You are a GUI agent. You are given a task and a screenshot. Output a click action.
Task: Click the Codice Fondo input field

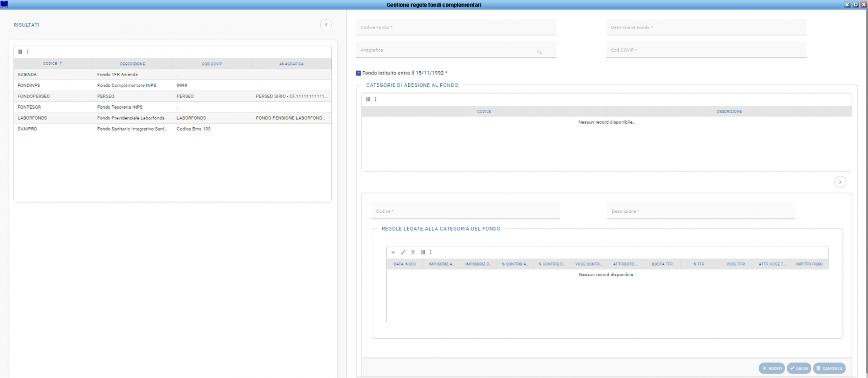pos(455,27)
